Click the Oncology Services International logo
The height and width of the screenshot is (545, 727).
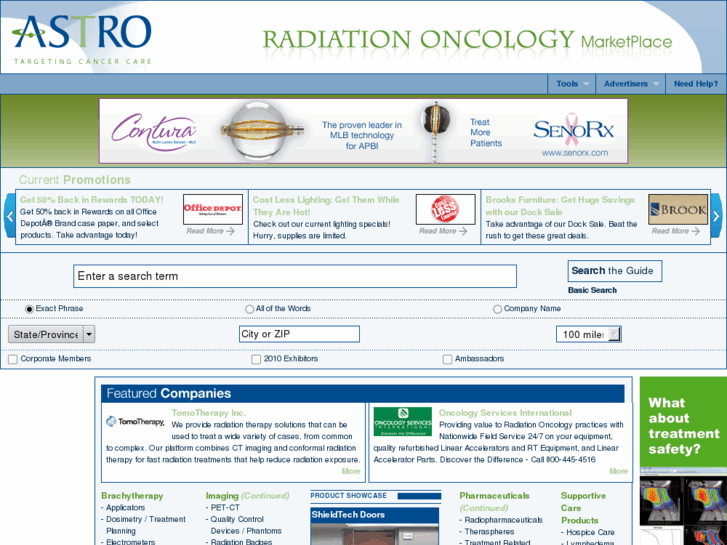402,422
